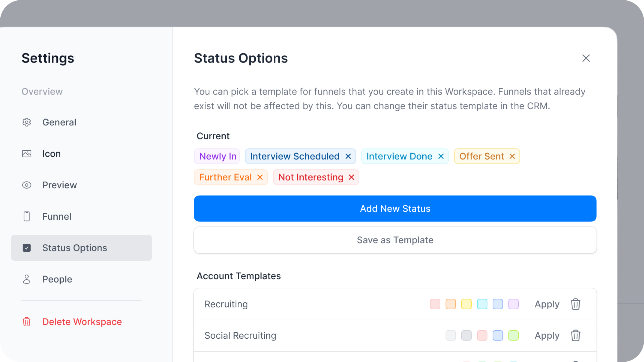Click the gear icon next to General

pos(27,122)
